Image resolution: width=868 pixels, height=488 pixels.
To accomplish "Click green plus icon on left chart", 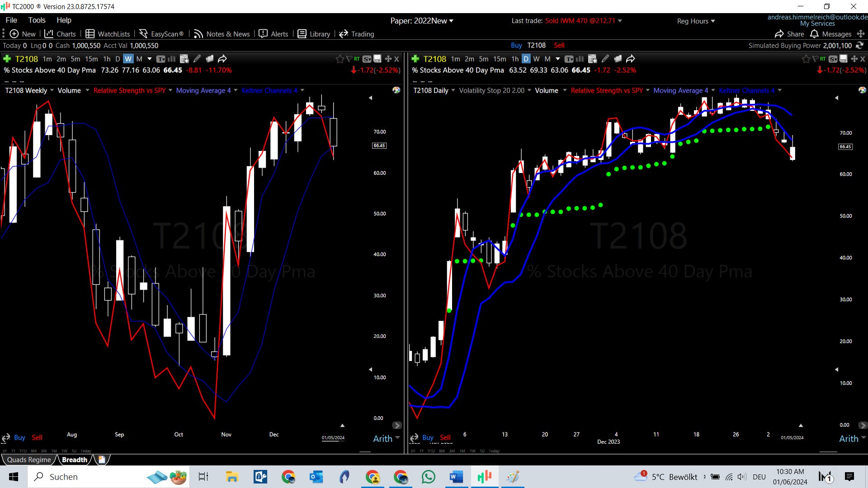I will pos(7,59).
